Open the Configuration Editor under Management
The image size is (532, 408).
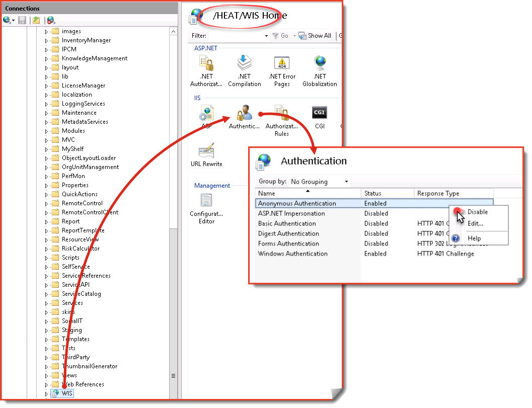tap(206, 201)
